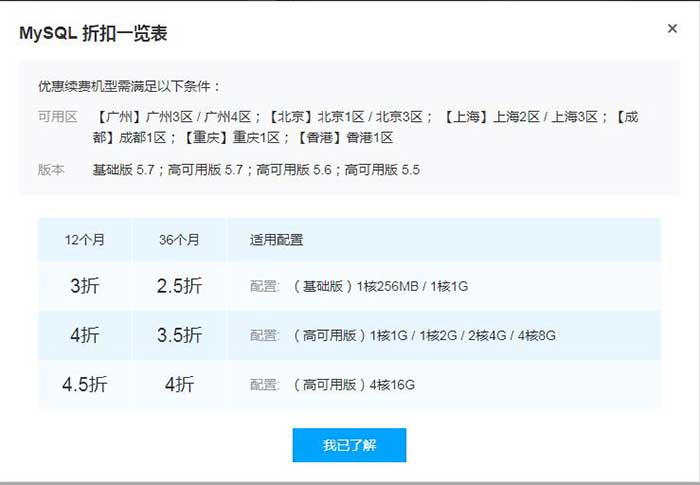
Task: Select the 4.5折 discount cell
Action: point(84,384)
